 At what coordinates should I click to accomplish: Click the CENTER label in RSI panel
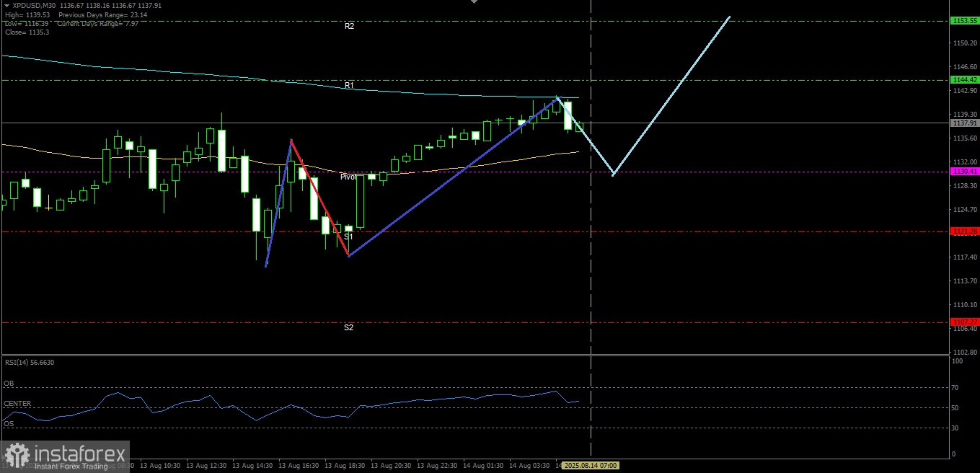point(17,404)
